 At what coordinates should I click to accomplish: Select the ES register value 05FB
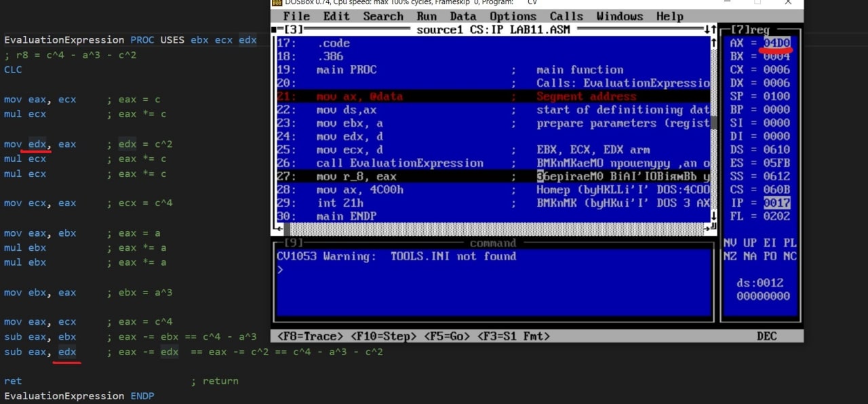(x=776, y=163)
